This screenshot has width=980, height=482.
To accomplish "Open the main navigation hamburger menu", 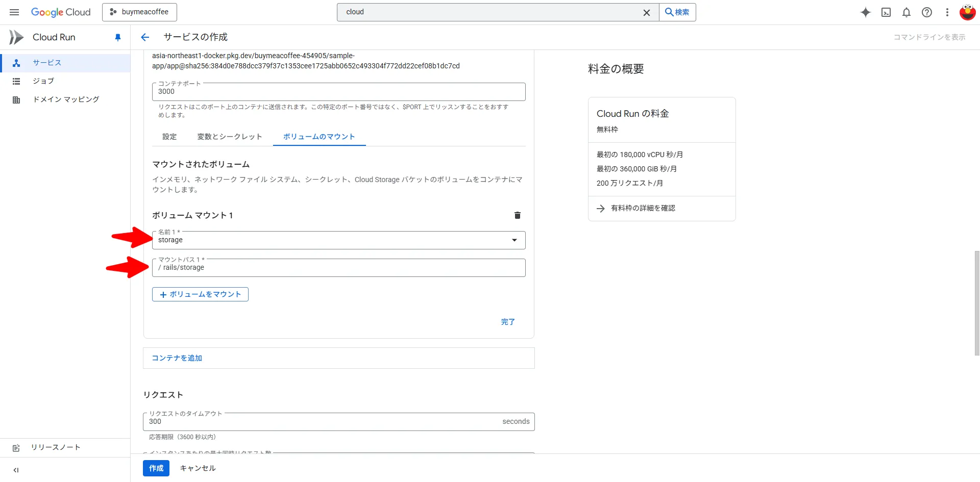I will [x=14, y=12].
